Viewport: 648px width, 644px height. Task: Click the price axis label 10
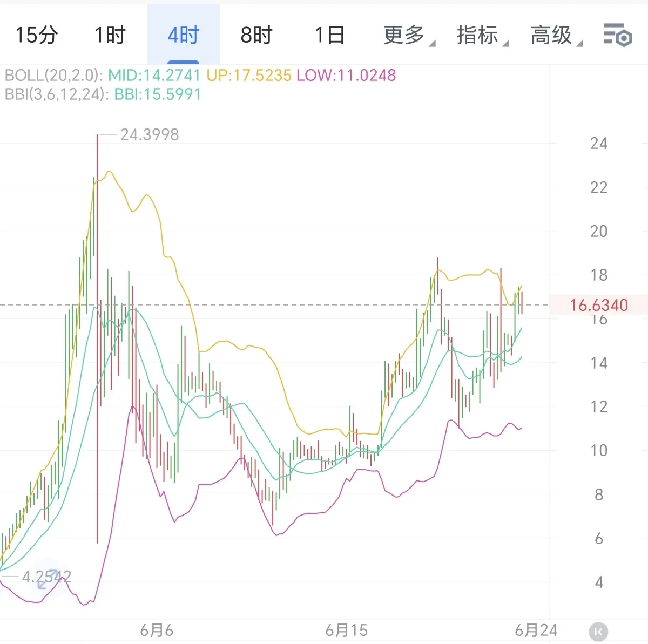pyautogui.click(x=599, y=451)
